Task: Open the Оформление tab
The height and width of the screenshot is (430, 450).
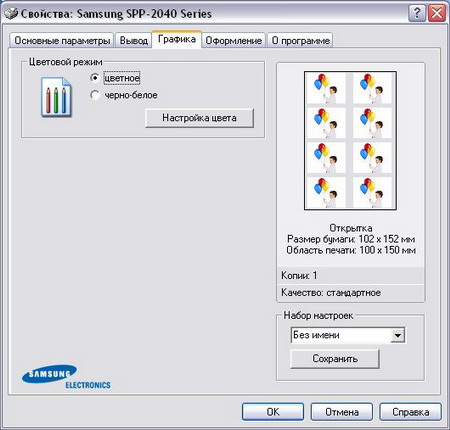Action: tap(233, 41)
